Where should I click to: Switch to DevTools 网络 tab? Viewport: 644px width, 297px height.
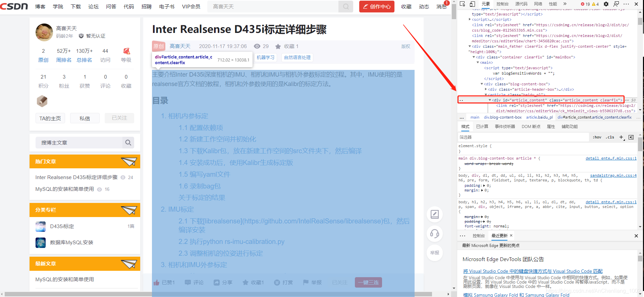click(x=538, y=4)
